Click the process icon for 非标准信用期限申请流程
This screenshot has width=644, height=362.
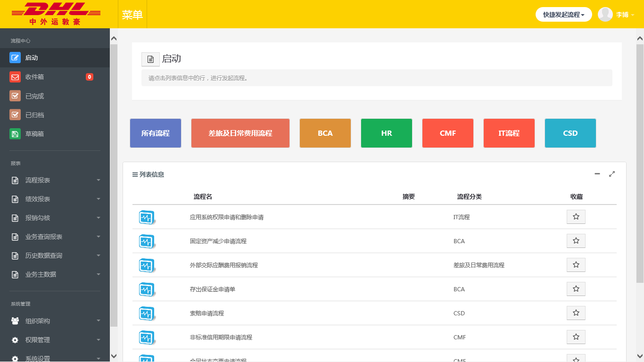147,337
